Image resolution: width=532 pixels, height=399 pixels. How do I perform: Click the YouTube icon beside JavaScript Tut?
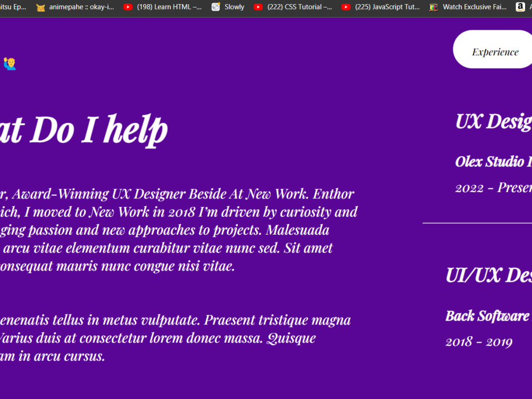point(346,7)
